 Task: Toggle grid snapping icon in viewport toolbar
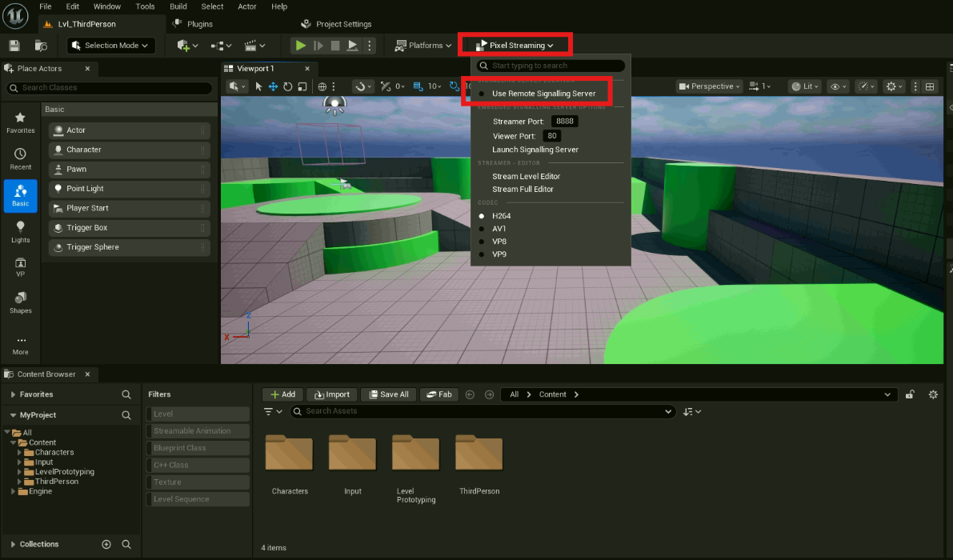pos(418,87)
